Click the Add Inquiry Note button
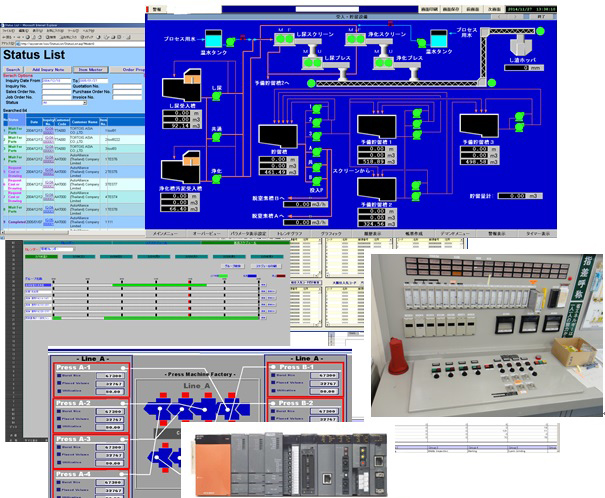Screen dimensions: 605x498 pos(48,70)
